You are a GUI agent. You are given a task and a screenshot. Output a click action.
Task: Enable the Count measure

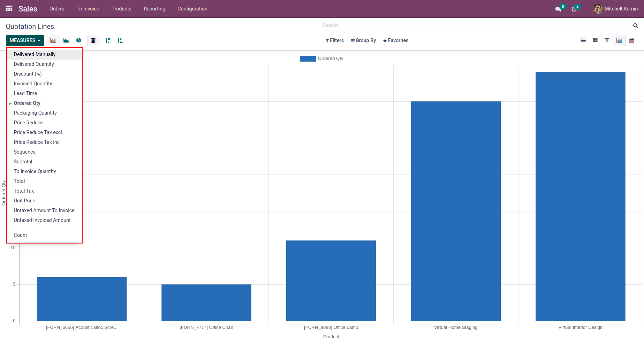coord(20,235)
